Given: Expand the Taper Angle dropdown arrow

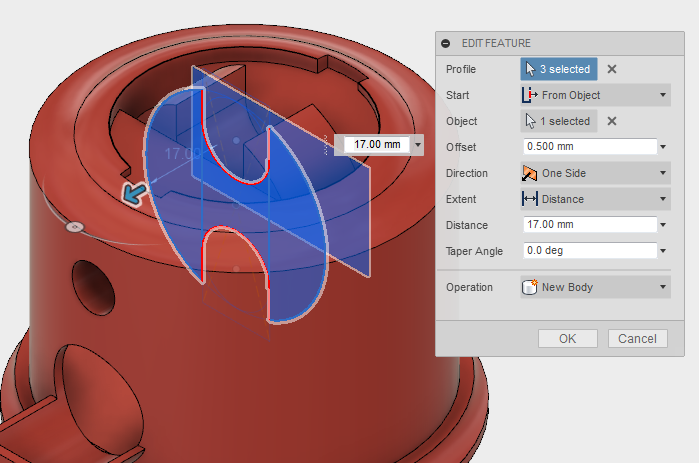Looking at the screenshot, I should [663, 251].
